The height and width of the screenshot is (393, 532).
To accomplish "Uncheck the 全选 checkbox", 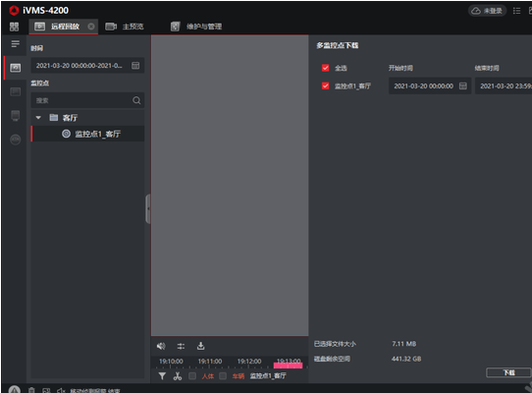I will (325, 68).
